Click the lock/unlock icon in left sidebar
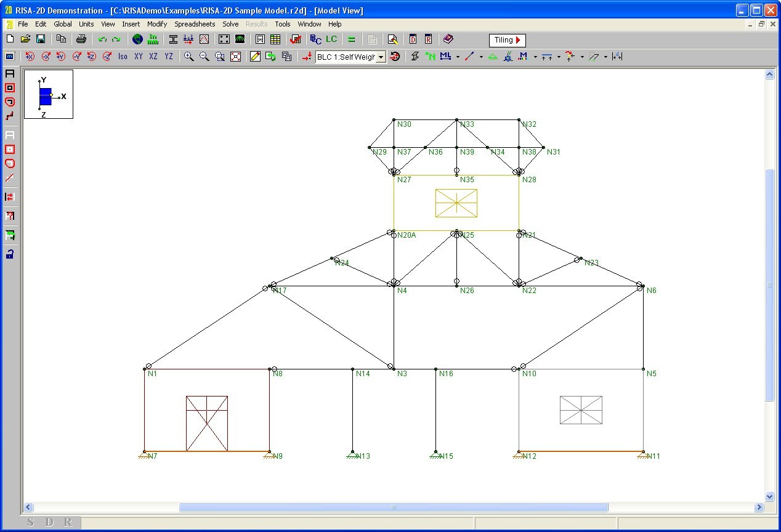 click(x=10, y=254)
